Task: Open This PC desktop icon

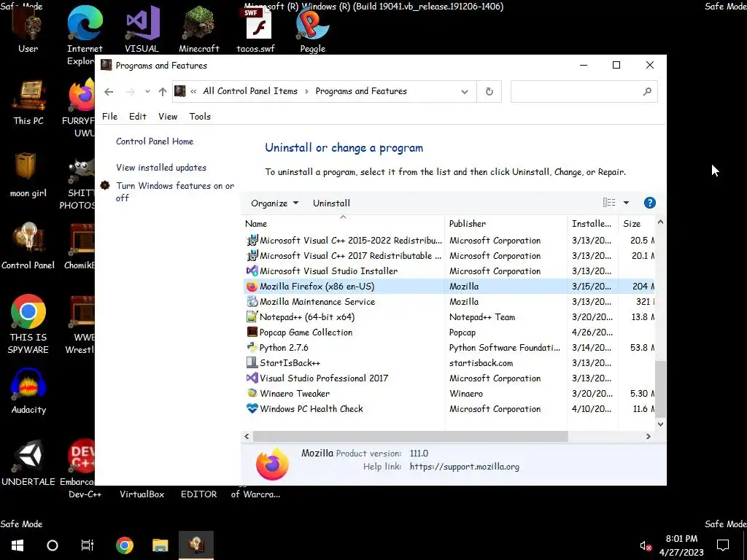Action: pyautogui.click(x=28, y=102)
